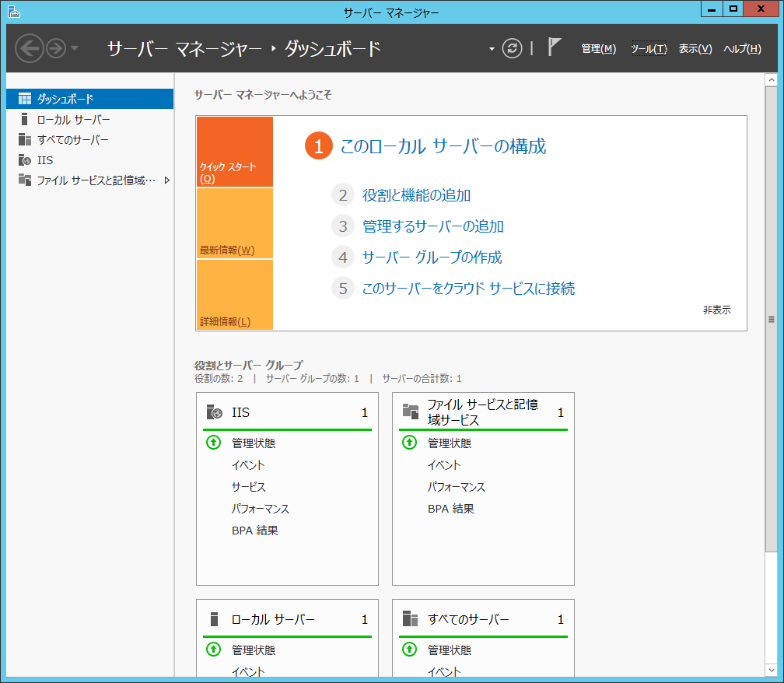Click 管理するサーバーの追加 link
The image size is (784, 683).
pos(433,226)
